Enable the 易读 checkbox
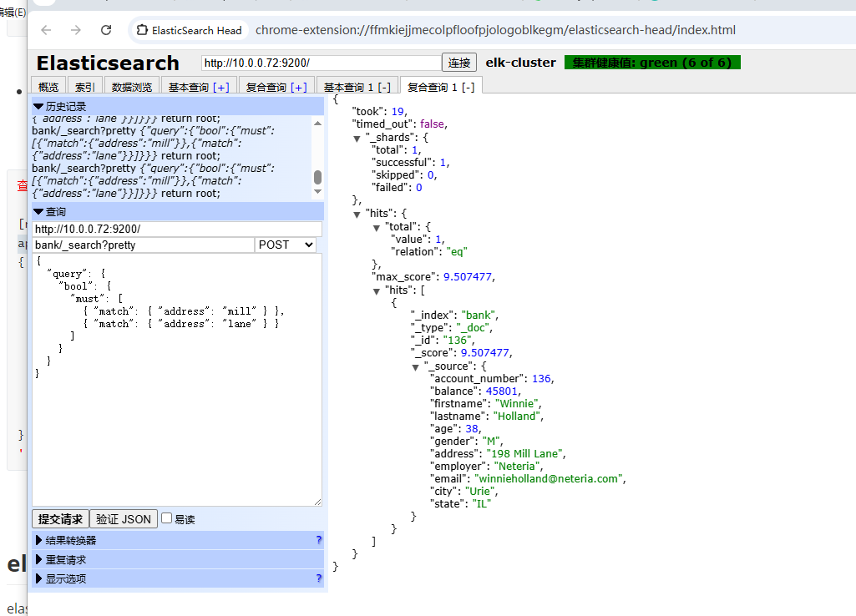The width and height of the screenshot is (856, 616). [167, 518]
